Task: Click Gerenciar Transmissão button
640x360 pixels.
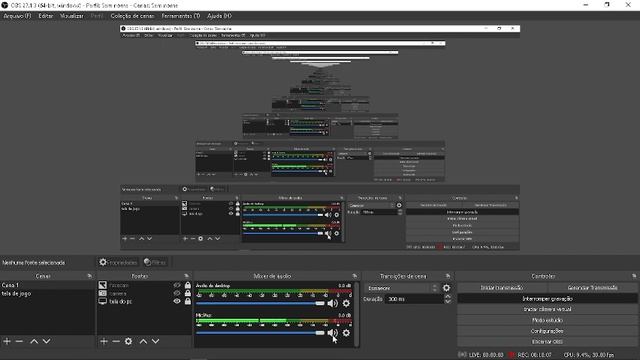Action: [592, 288]
